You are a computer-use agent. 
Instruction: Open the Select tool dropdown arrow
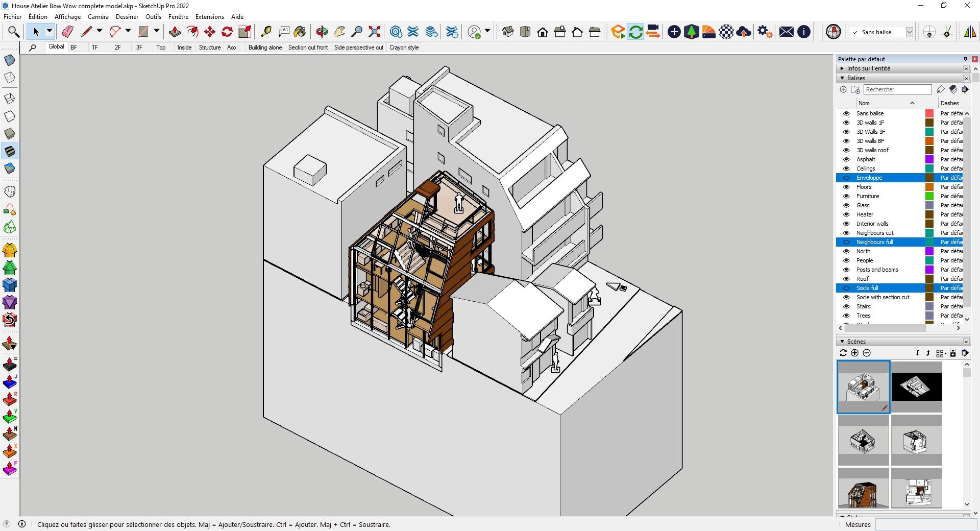tap(50, 31)
